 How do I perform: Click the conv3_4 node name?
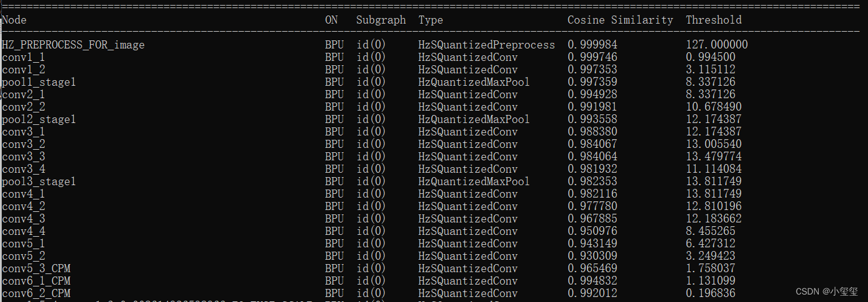pyautogui.click(x=23, y=169)
